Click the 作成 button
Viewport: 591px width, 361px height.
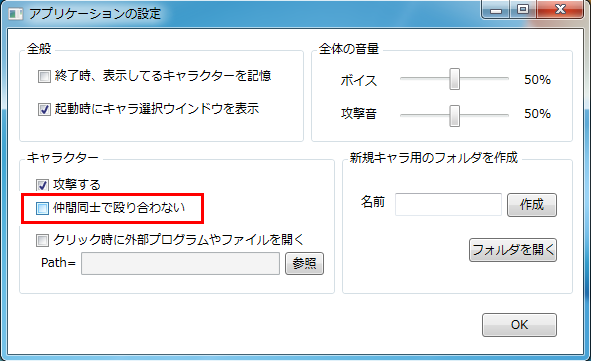(x=532, y=205)
